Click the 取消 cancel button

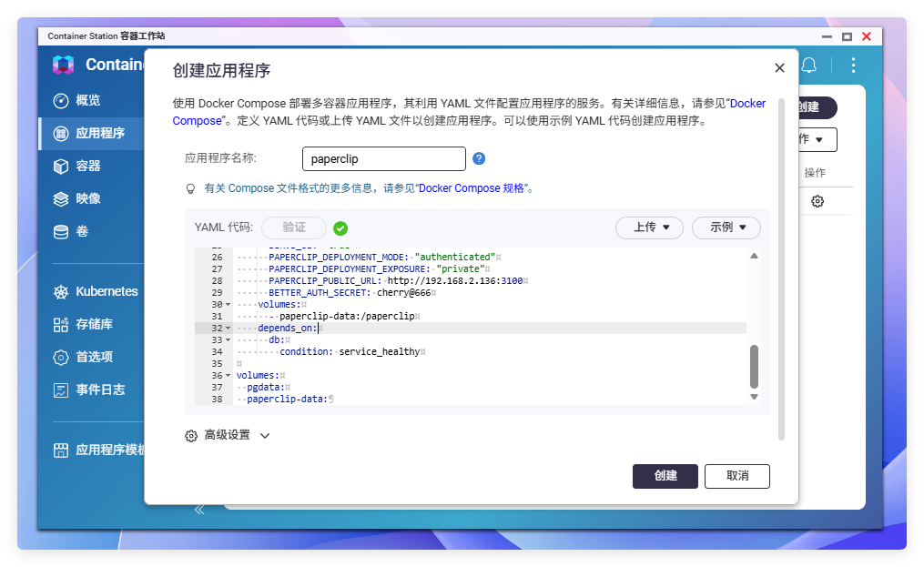pos(737,476)
